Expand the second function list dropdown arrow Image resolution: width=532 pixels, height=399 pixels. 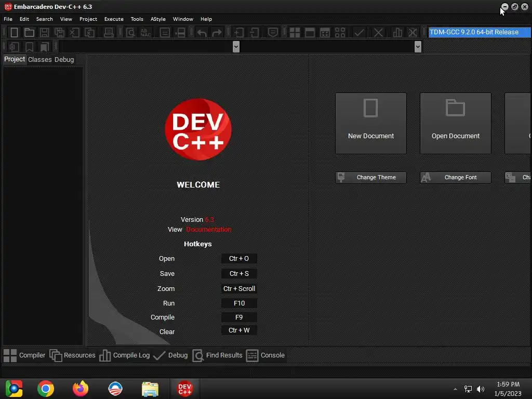[x=418, y=46]
